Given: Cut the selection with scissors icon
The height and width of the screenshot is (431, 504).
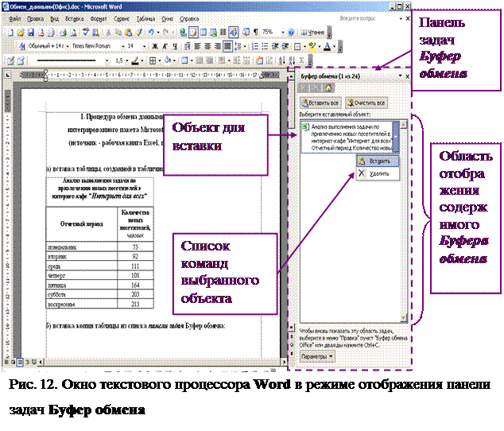Looking at the screenshot, I should pyautogui.click(x=108, y=32).
